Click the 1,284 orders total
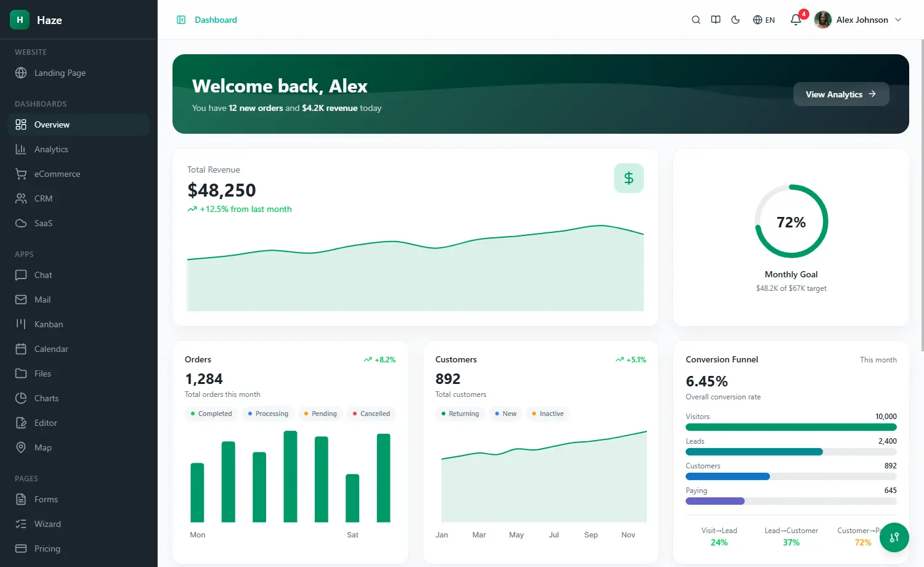924x567 pixels. (204, 379)
